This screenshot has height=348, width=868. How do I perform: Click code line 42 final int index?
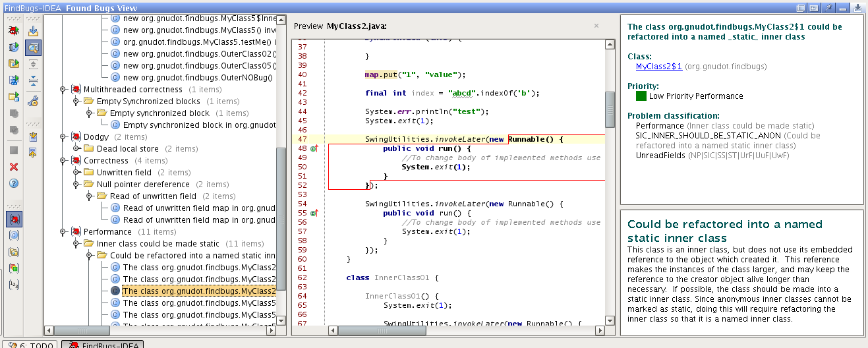(452, 94)
